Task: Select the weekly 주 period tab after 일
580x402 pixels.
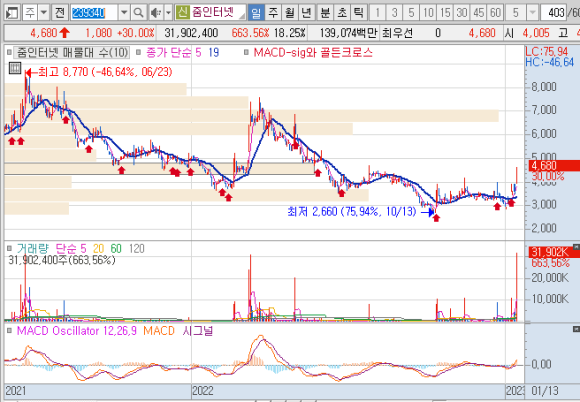Action: (273, 13)
